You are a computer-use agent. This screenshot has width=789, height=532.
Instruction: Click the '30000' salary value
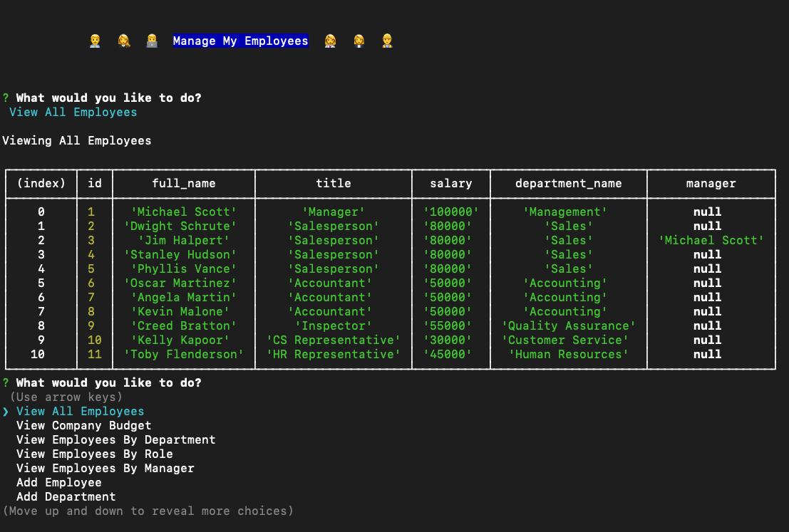[x=448, y=340]
